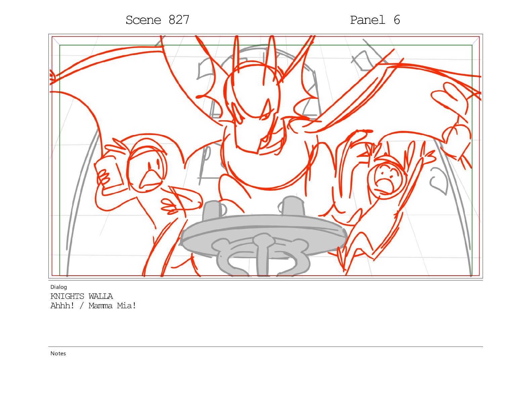Click the Panel 6 heading text

coord(375,20)
